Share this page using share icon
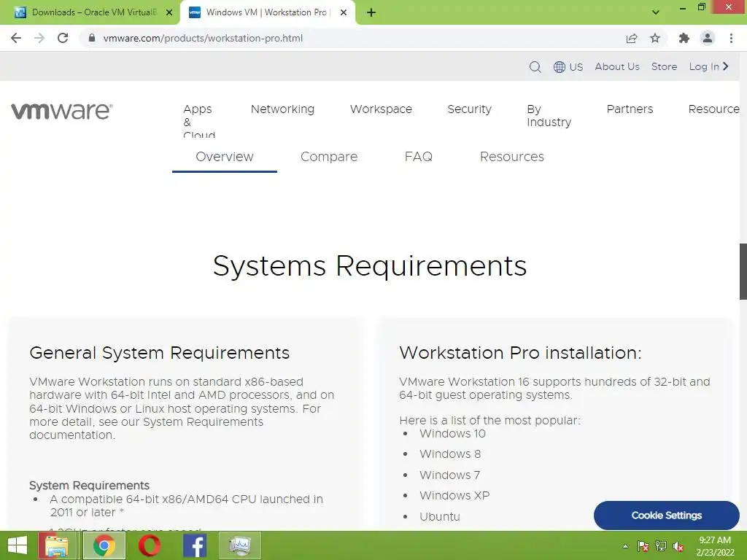This screenshot has height=560, width=747. pyautogui.click(x=631, y=38)
